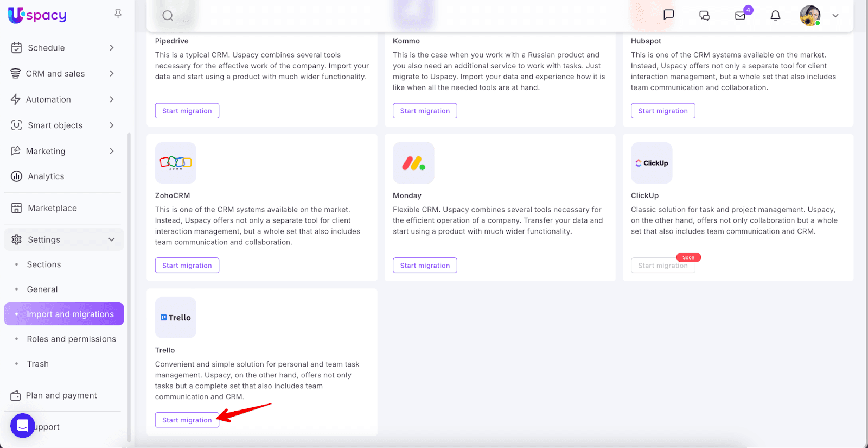This screenshot has width=868, height=448.
Task: Pin the sidebar with pin icon
Action: coord(118,14)
